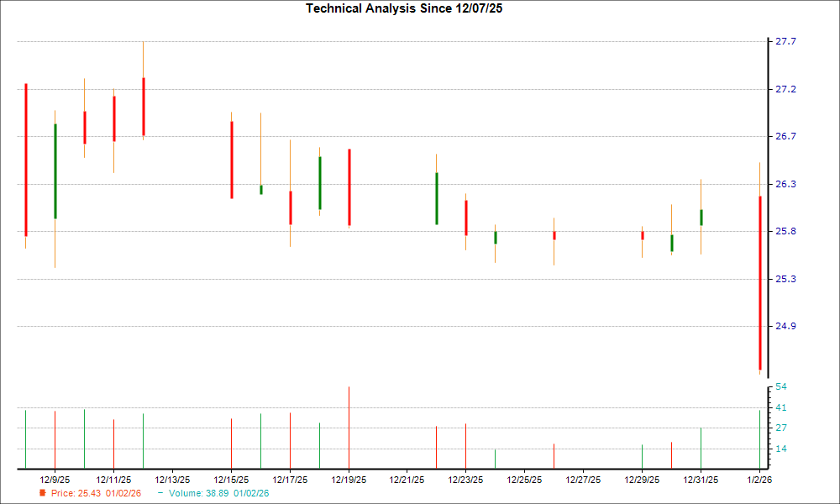Click the 25.3 price axis label
The height and width of the screenshot is (504, 840).
click(786, 279)
